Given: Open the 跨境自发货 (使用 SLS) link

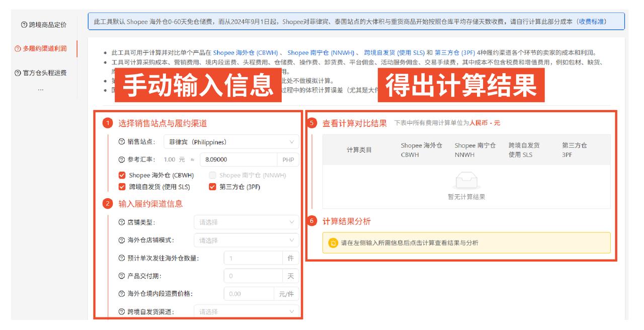Looking at the screenshot, I should click(394, 52).
